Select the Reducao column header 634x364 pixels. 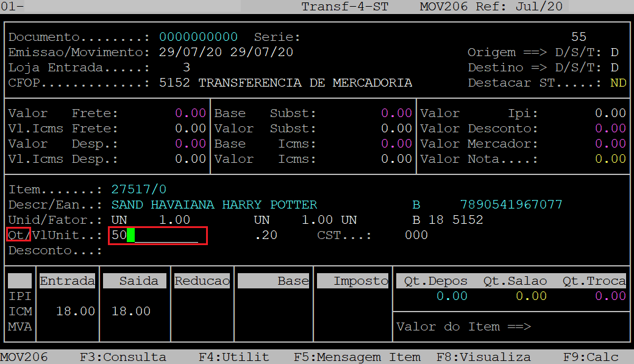tap(202, 281)
